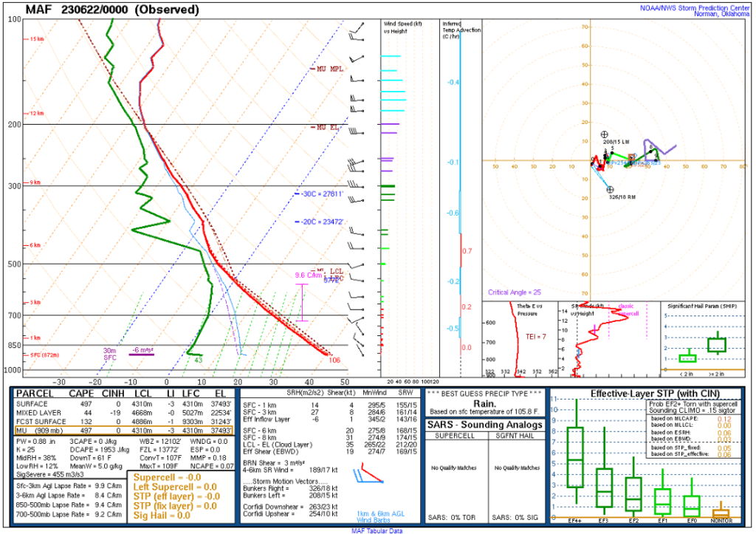The image size is (756, 534).
Task: Click the MU EL level label
Action: [x=328, y=127]
